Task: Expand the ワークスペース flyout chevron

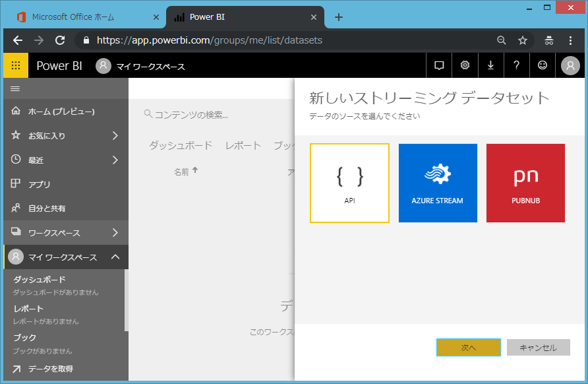Action: coord(115,233)
